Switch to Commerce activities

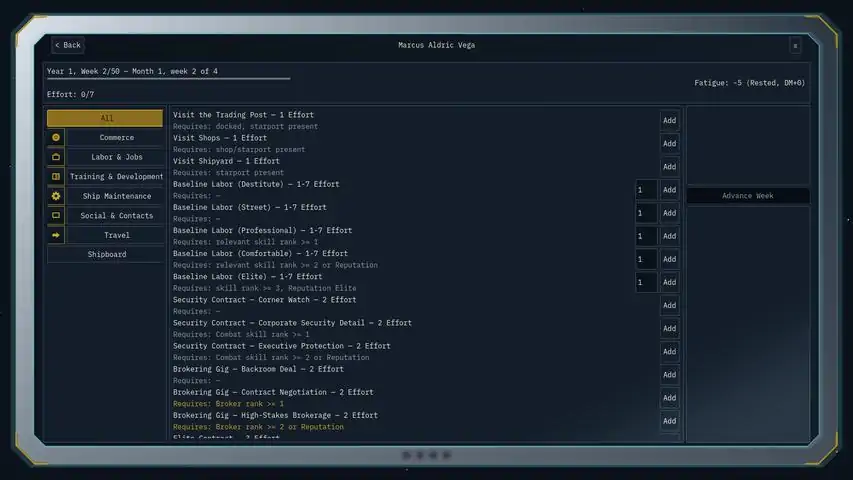coord(116,138)
